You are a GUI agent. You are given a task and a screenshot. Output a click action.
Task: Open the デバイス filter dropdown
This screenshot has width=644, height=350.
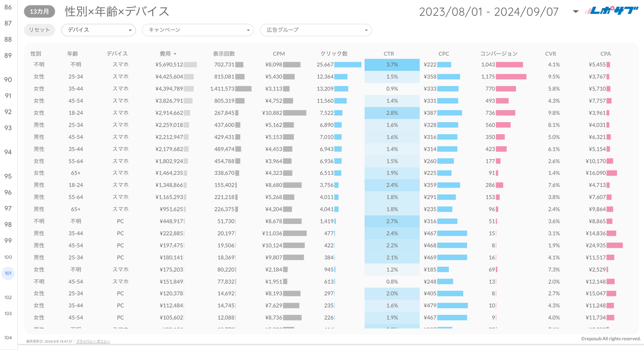click(x=98, y=30)
